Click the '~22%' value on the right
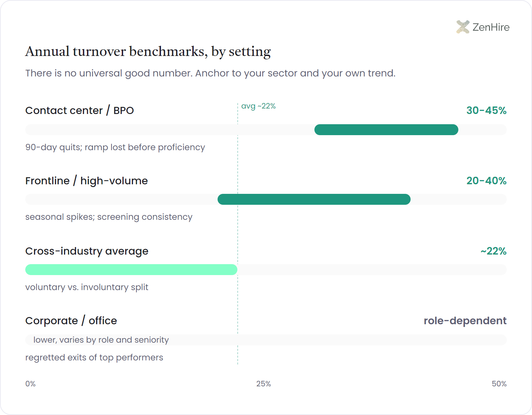The width and height of the screenshot is (532, 415). (493, 251)
